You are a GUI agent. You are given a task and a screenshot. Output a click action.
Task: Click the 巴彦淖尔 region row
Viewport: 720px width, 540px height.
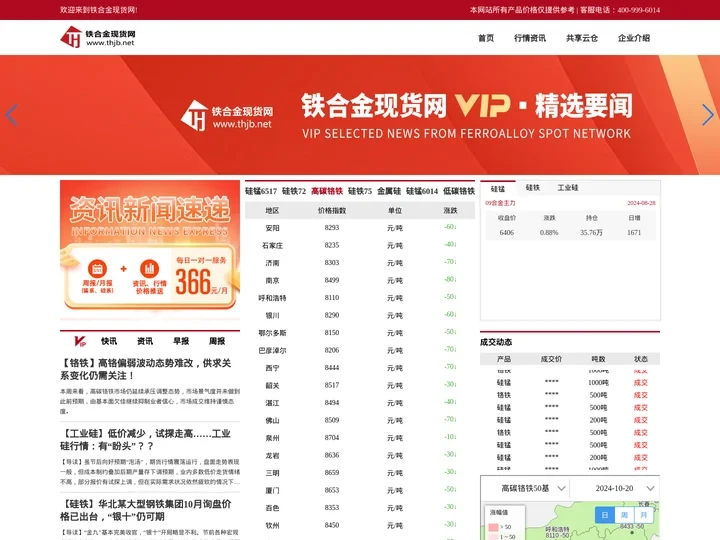click(360, 350)
